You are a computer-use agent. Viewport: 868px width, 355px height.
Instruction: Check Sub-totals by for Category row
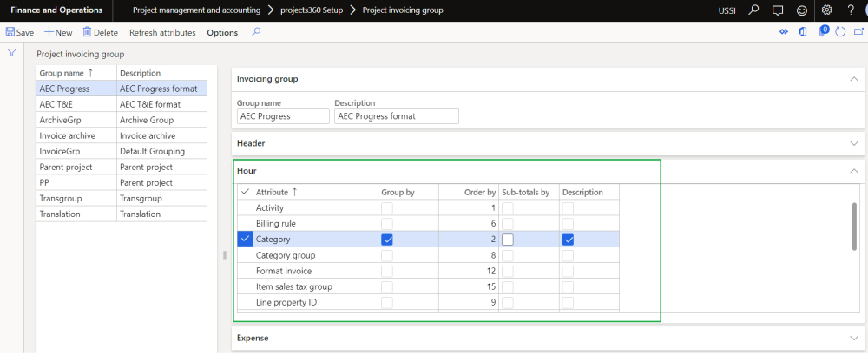click(509, 240)
